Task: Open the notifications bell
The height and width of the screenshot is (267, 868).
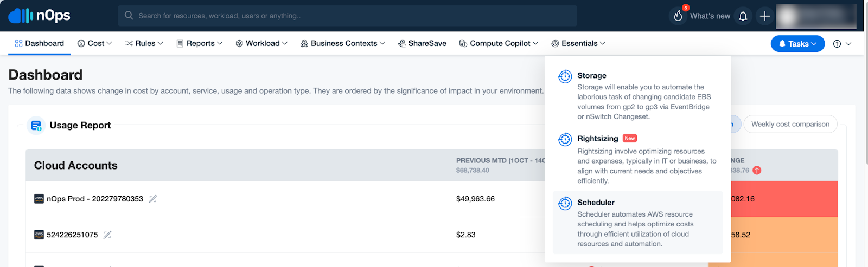Action: pos(743,16)
